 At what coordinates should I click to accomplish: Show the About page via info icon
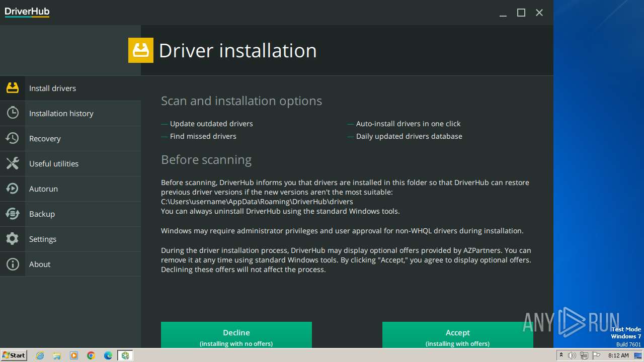[13, 264]
